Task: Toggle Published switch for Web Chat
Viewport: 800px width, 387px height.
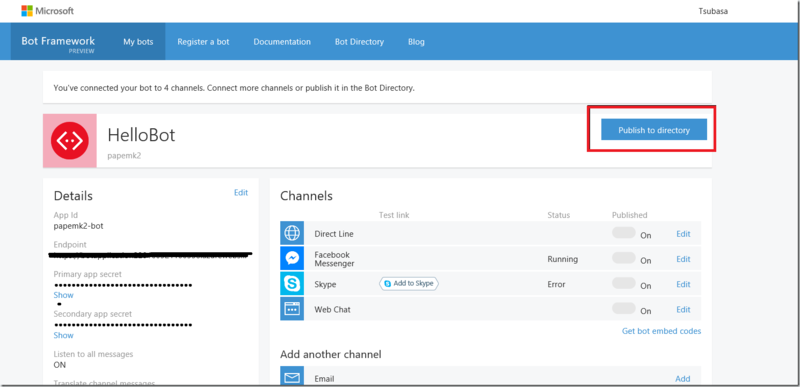Action: [623, 308]
